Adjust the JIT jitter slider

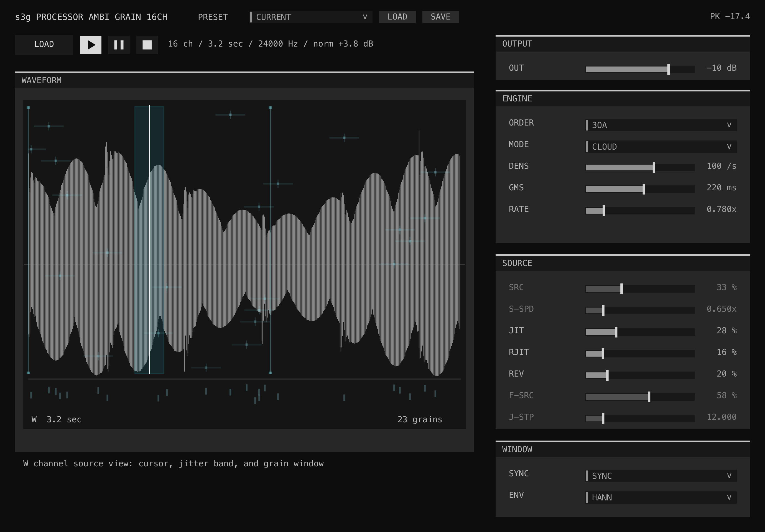(640, 332)
